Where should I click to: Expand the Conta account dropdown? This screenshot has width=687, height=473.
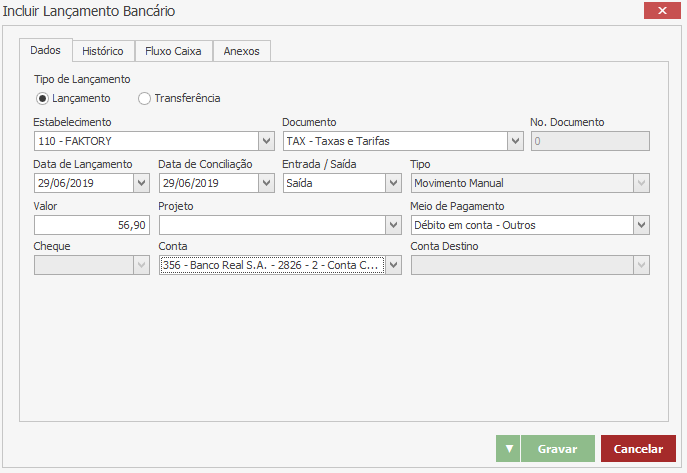point(393,265)
